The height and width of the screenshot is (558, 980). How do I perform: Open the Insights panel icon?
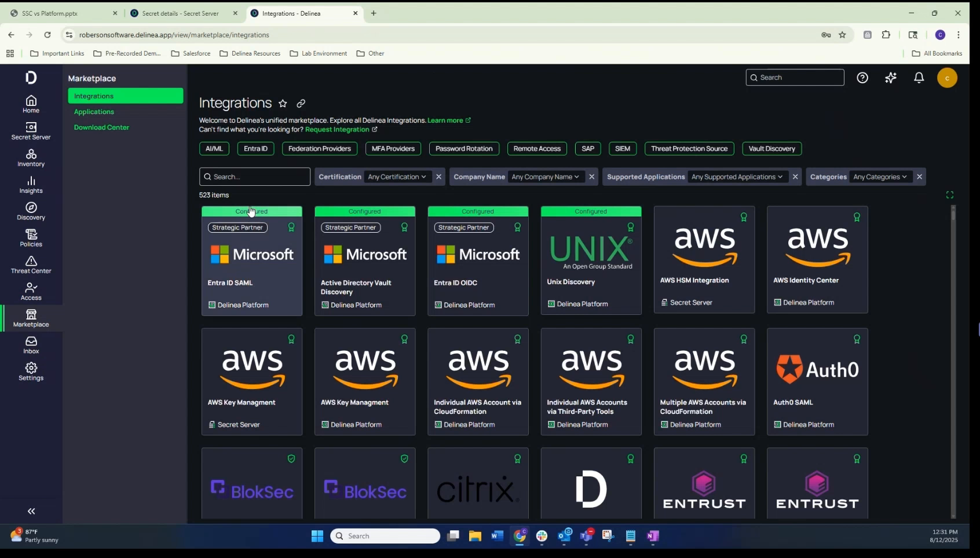(x=31, y=185)
